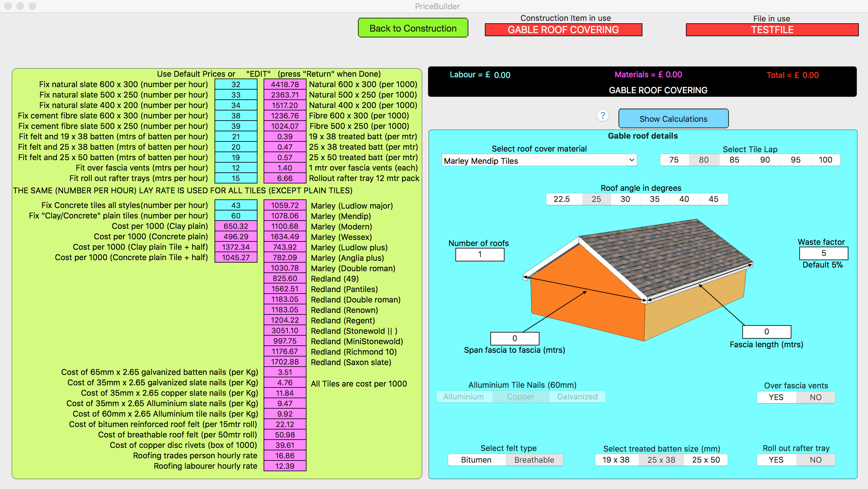Edit copper disc rivets cost 39.61

tap(285, 445)
